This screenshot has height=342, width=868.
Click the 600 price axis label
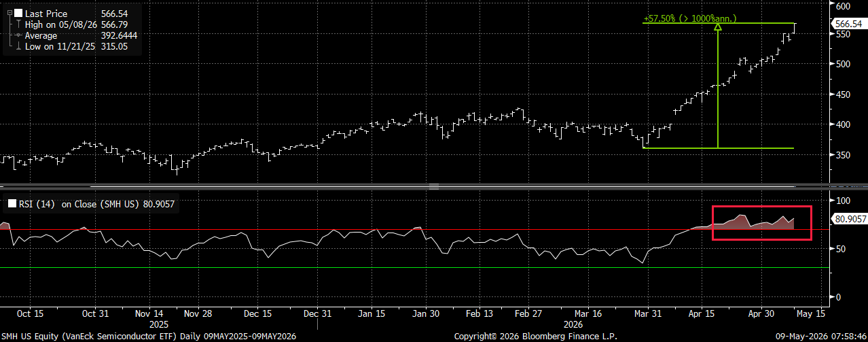(x=843, y=5)
